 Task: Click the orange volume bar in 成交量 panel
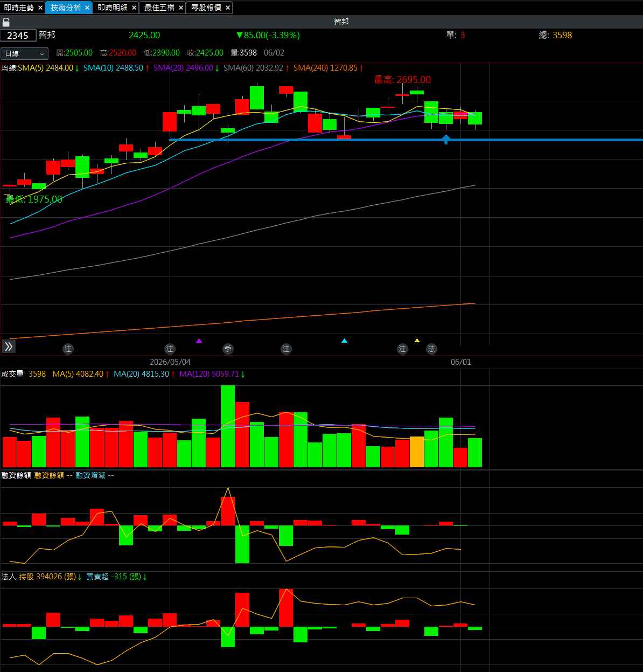coord(417,452)
